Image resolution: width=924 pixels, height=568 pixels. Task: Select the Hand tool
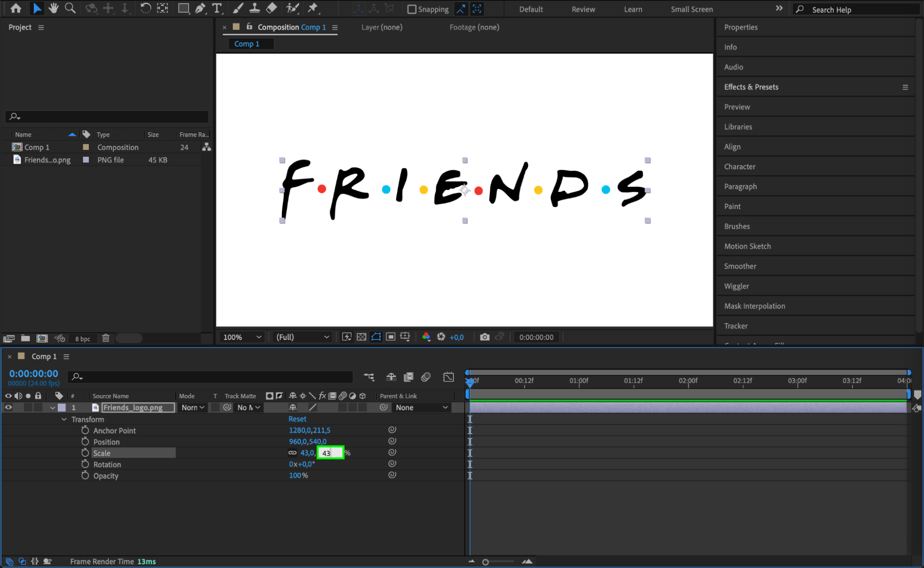[54, 8]
